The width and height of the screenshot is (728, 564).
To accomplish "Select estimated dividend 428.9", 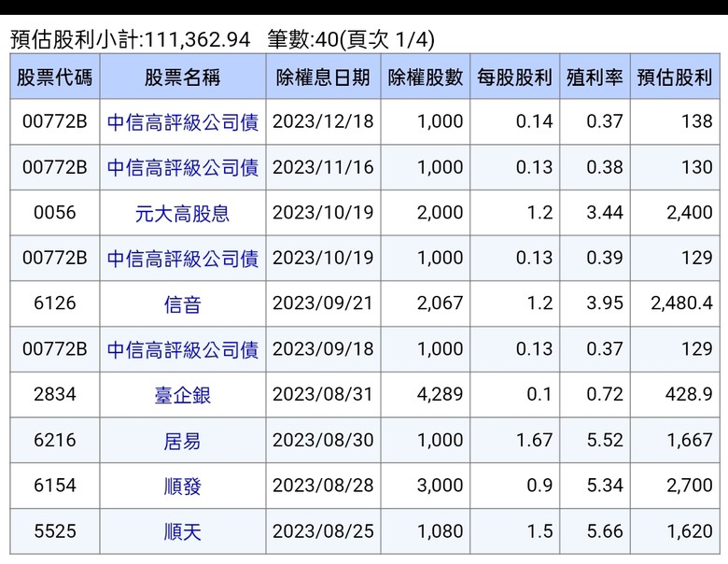I will pyautogui.click(x=689, y=394).
